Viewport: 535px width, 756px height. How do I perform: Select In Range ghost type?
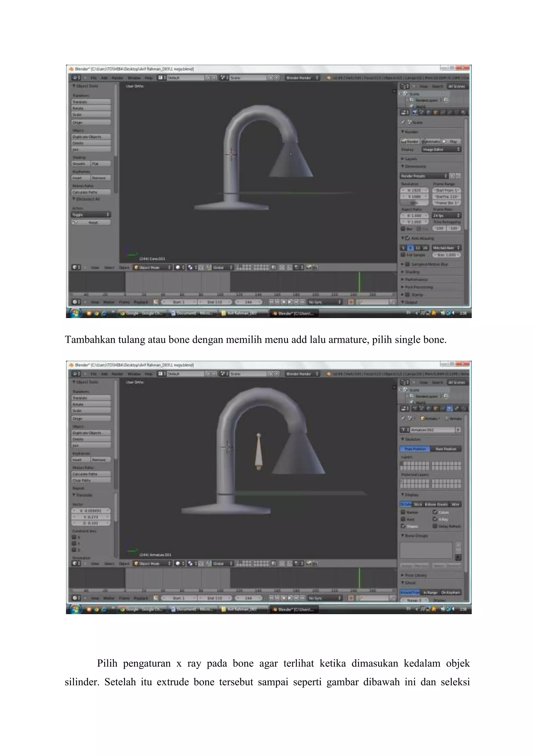pos(430,592)
